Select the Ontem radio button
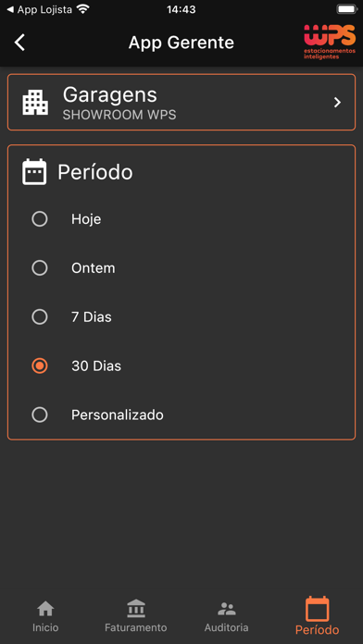The height and width of the screenshot is (644, 363). (x=40, y=268)
